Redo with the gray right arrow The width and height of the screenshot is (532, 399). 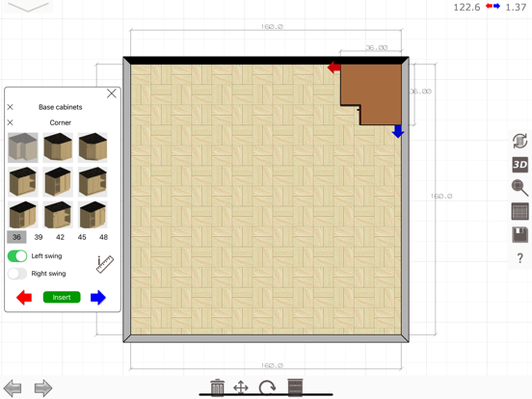click(43, 387)
